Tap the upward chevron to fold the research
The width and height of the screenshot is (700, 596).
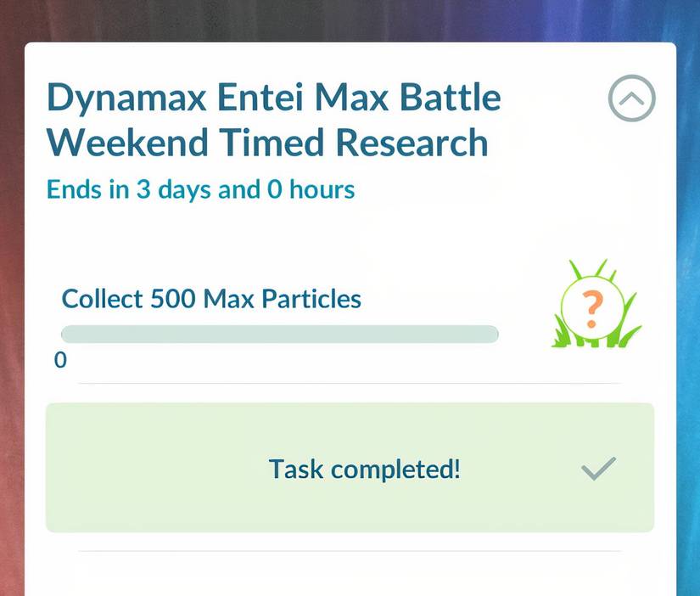coord(630,98)
